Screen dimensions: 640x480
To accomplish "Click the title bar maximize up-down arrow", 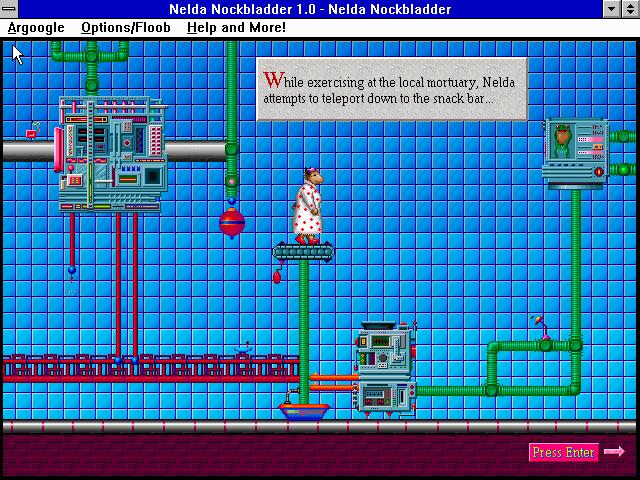I will pyautogui.click(x=631, y=9).
